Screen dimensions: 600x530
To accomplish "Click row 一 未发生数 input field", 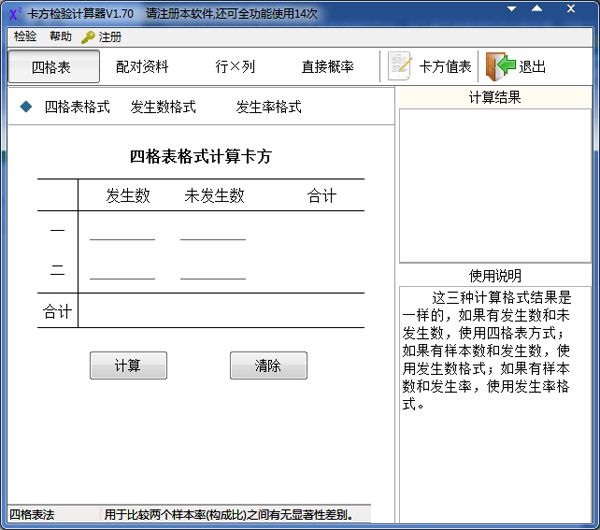I will click(x=213, y=231).
